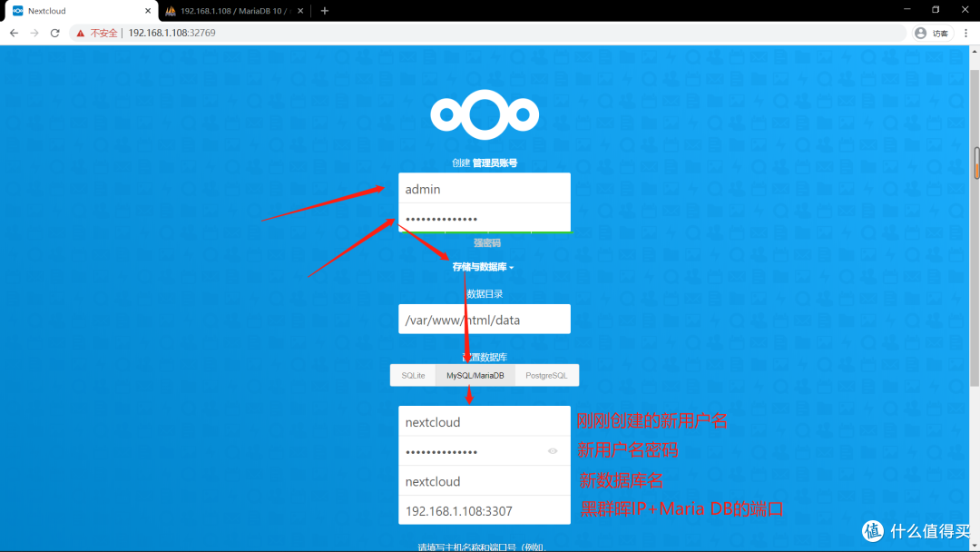
Task: Click the 什么值得买 watermark logo
Action: pyautogui.click(x=872, y=531)
